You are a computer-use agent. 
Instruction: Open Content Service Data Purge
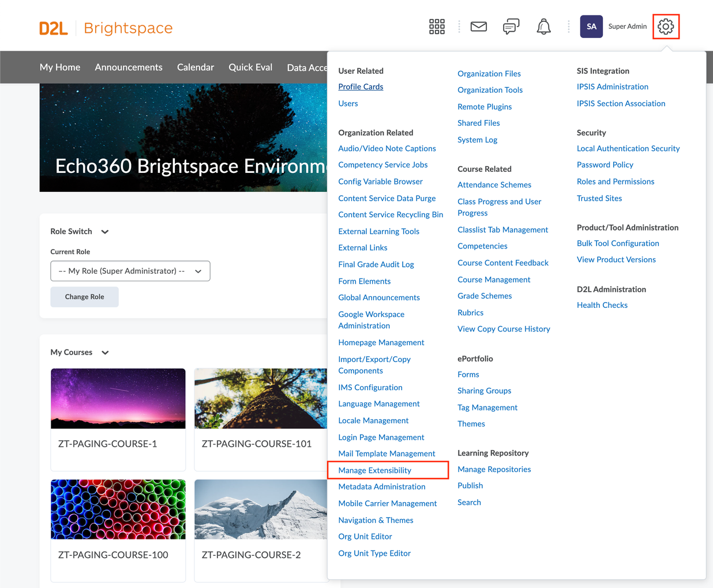pos(387,198)
